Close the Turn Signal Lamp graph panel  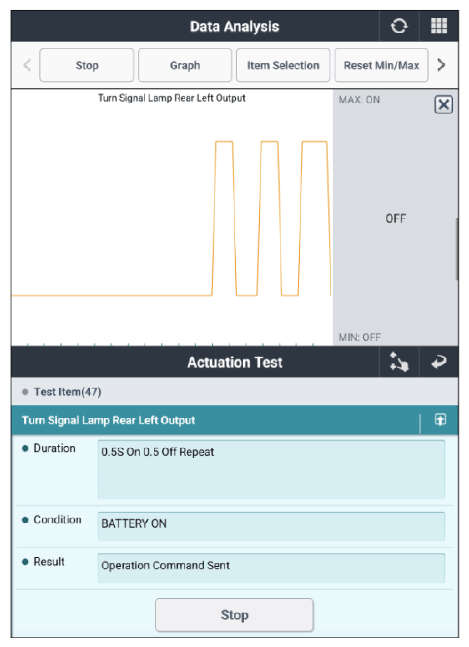tap(443, 104)
